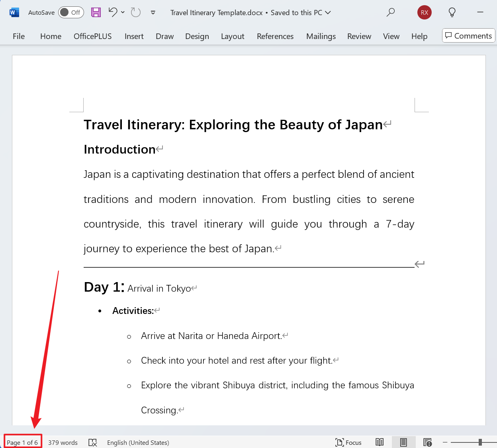Click Page 1 of 6 status indicator
This screenshot has width=497, height=448.
(23, 442)
